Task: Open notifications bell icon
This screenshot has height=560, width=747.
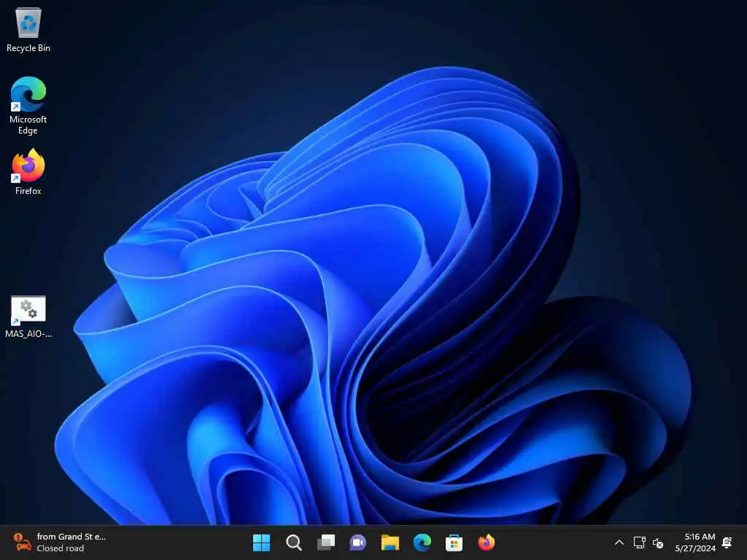Action: click(727, 542)
